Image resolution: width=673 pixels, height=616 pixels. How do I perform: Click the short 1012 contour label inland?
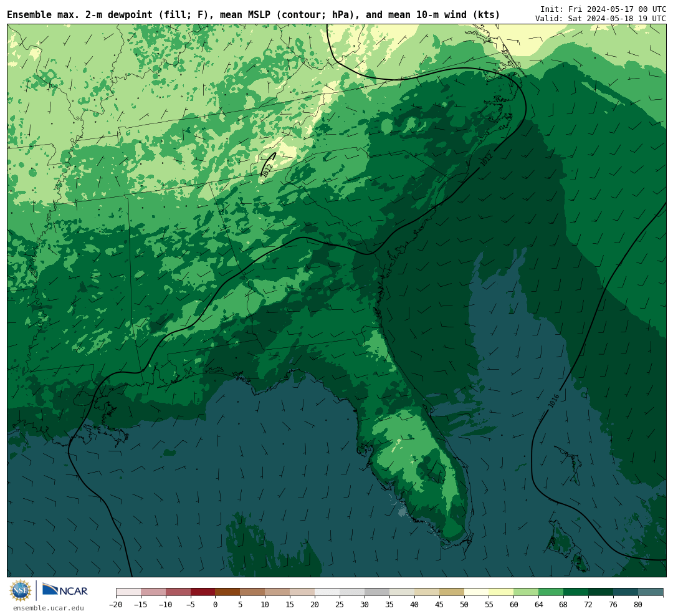coord(267,170)
